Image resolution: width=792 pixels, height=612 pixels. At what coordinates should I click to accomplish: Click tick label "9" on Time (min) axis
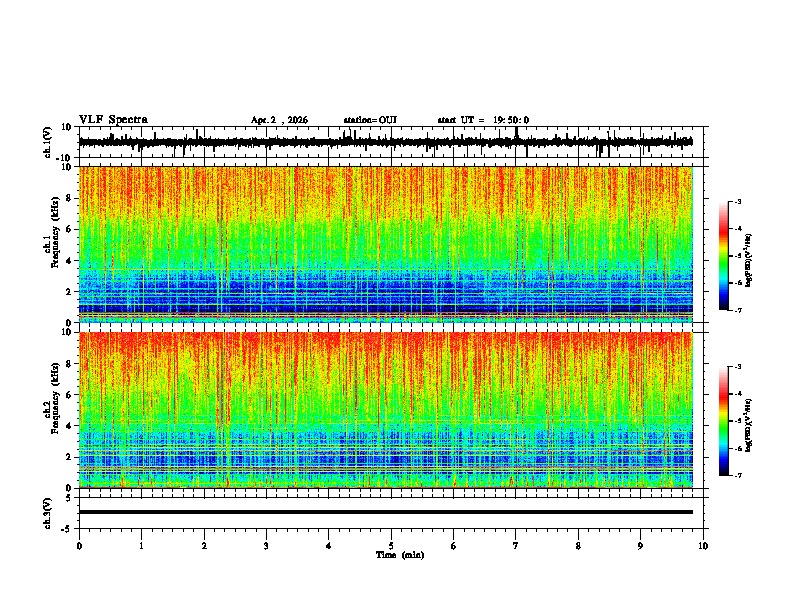click(640, 546)
